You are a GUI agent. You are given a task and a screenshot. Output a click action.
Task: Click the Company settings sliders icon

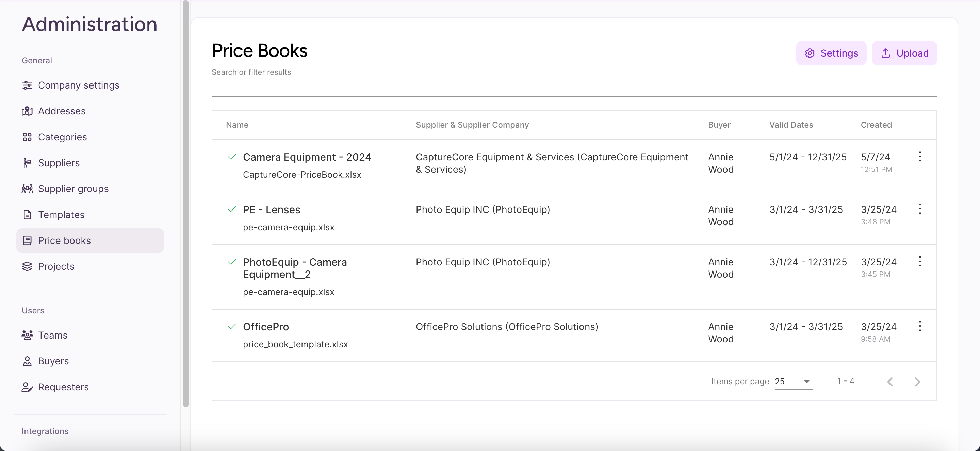tap(27, 85)
